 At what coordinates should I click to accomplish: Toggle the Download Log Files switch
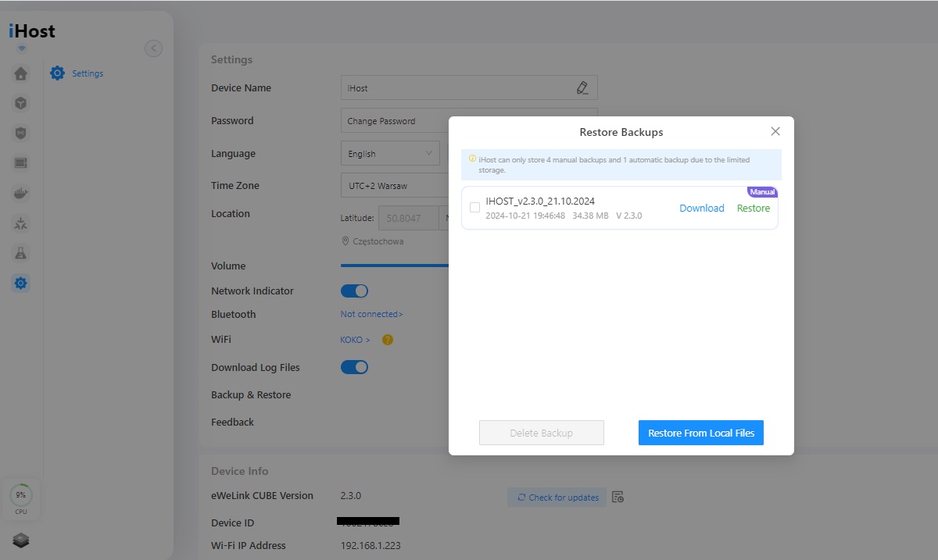tap(354, 367)
